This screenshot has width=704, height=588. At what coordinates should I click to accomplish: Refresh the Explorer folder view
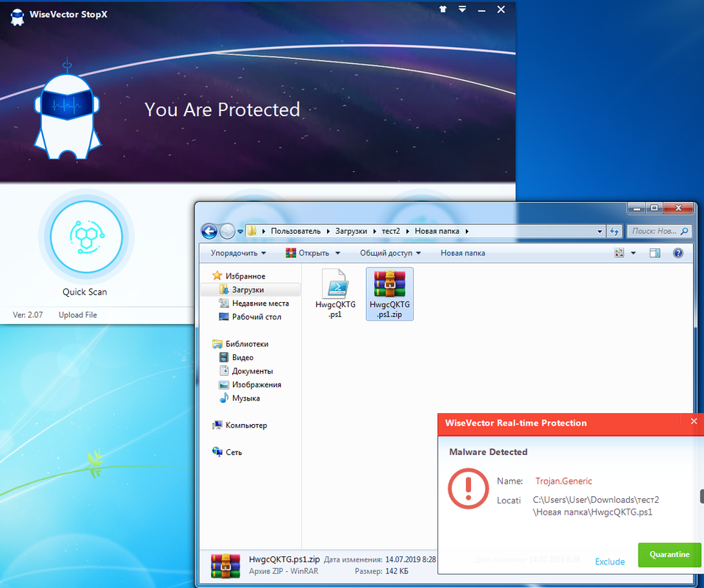coord(614,232)
